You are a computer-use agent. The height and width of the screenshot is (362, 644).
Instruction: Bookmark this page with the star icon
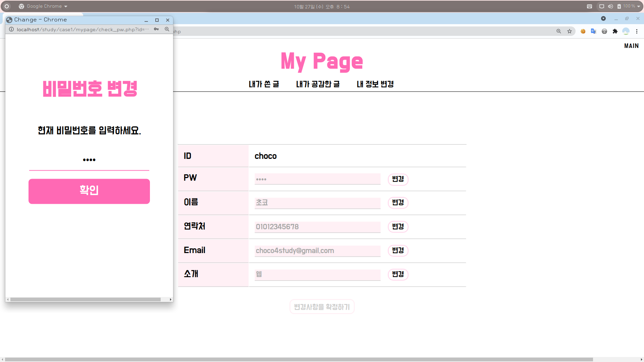tap(570, 31)
